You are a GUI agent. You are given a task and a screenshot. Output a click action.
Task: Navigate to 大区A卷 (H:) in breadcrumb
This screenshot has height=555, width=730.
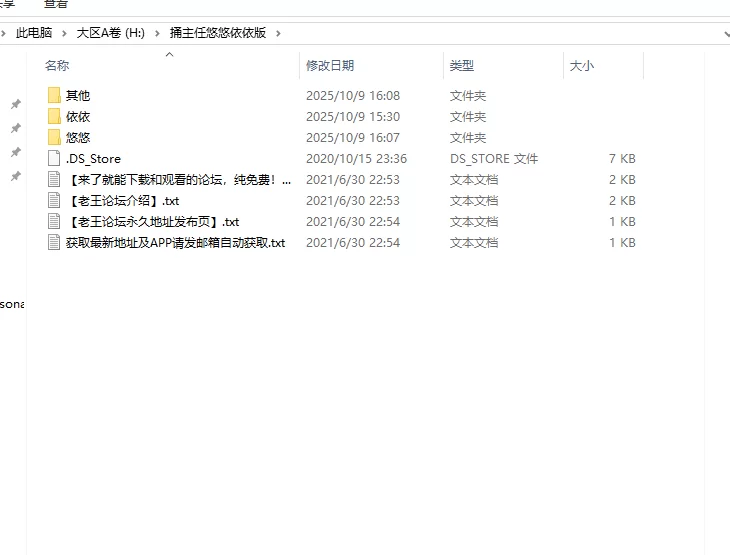110,33
